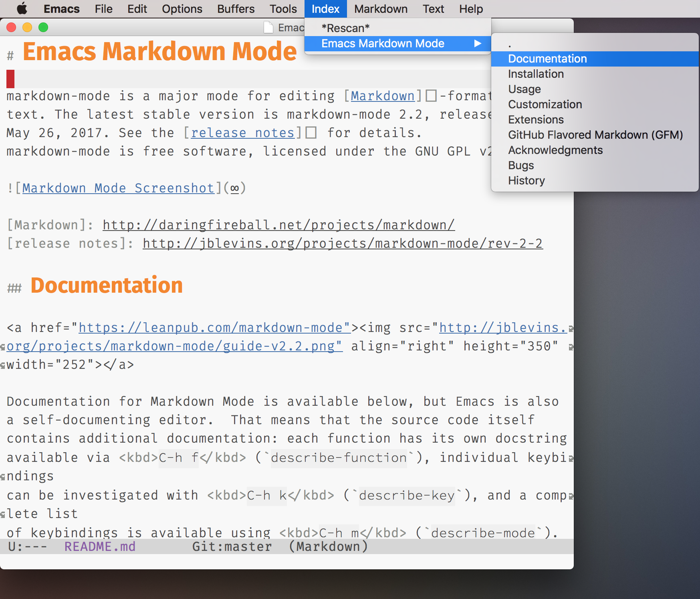Follow the [Markdown] reference link
The height and width of the screenshot is (599, 700).
[x=383, y=96]
